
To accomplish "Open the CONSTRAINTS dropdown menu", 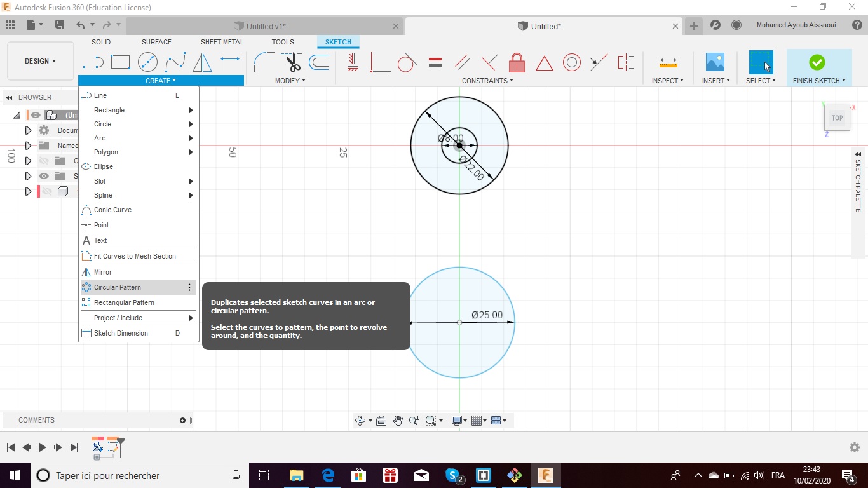I will pyautogui.click(x=487, y=81).
